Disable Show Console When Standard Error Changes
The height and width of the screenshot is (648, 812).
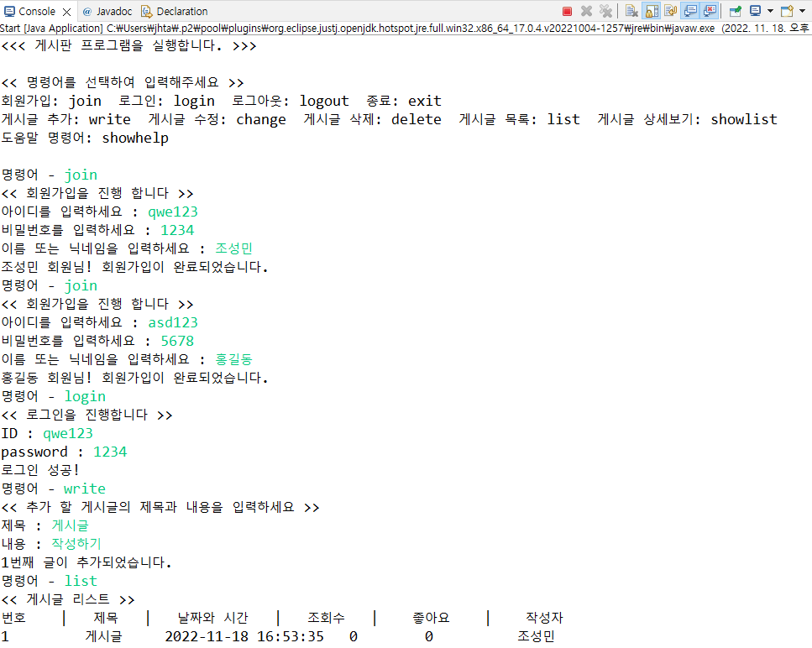click(x=710, y=11)
